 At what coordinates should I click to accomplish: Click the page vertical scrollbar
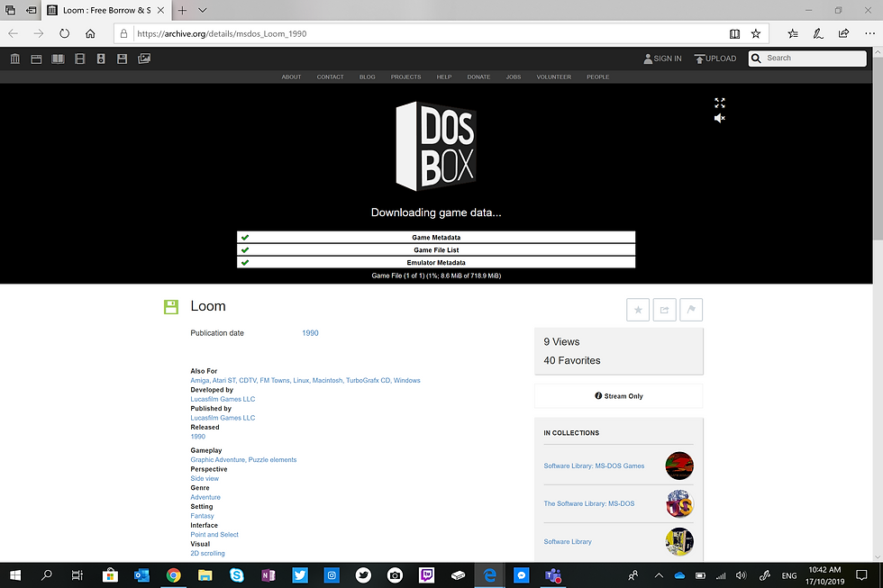[878, 149]
